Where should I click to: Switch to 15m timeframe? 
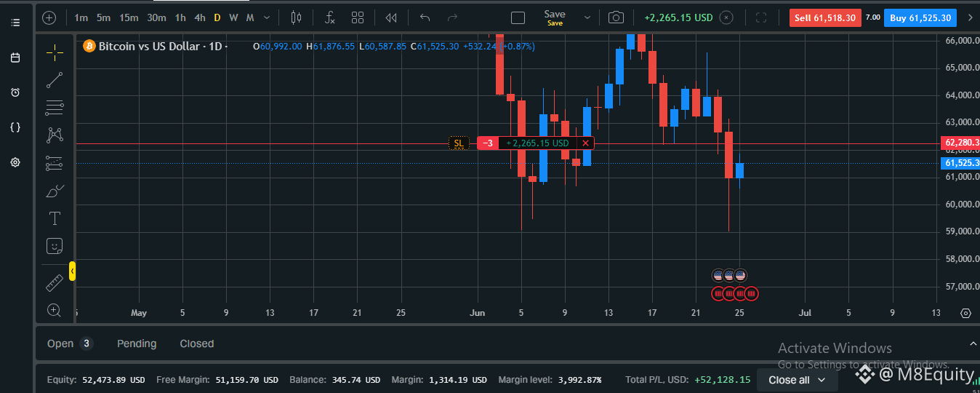pos(129,17)
